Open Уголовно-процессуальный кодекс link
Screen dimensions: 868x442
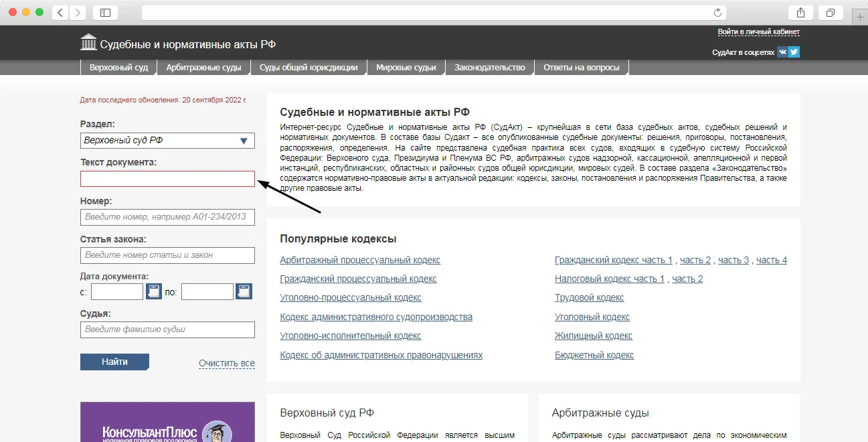click(351, 297)
